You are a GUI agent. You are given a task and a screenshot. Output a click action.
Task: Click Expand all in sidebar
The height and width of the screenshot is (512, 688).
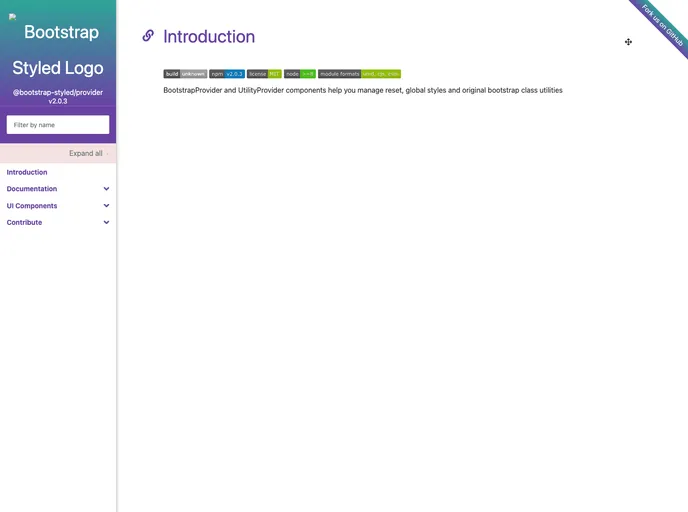[86, 153]
